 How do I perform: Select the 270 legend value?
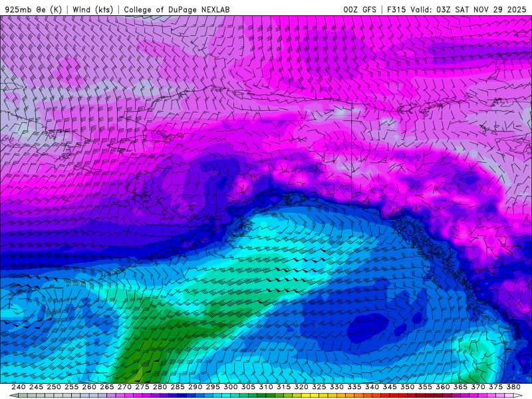(124, 387)
